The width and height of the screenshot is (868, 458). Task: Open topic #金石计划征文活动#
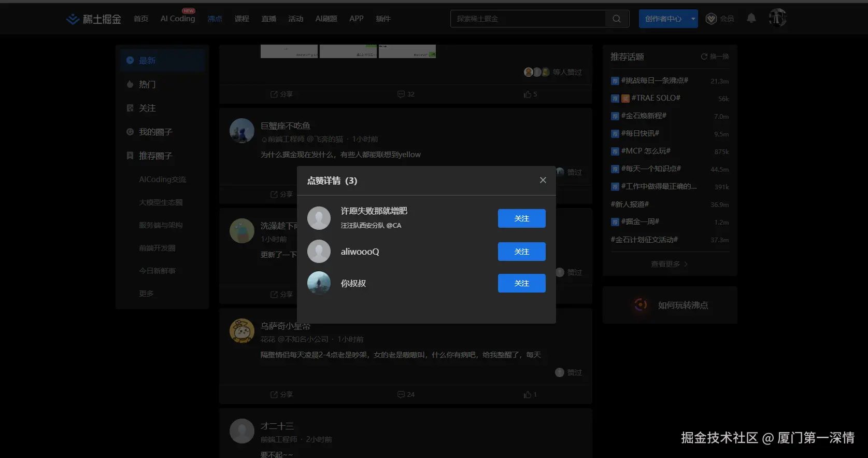644,240
